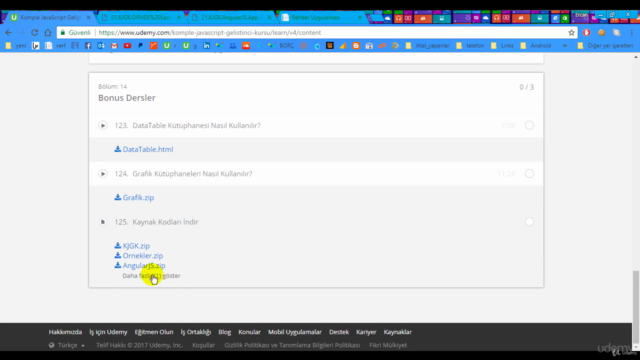Screen dimensions: 640x360
Task: Open the 'Links' bookmark folder
Action: [502, 46]
